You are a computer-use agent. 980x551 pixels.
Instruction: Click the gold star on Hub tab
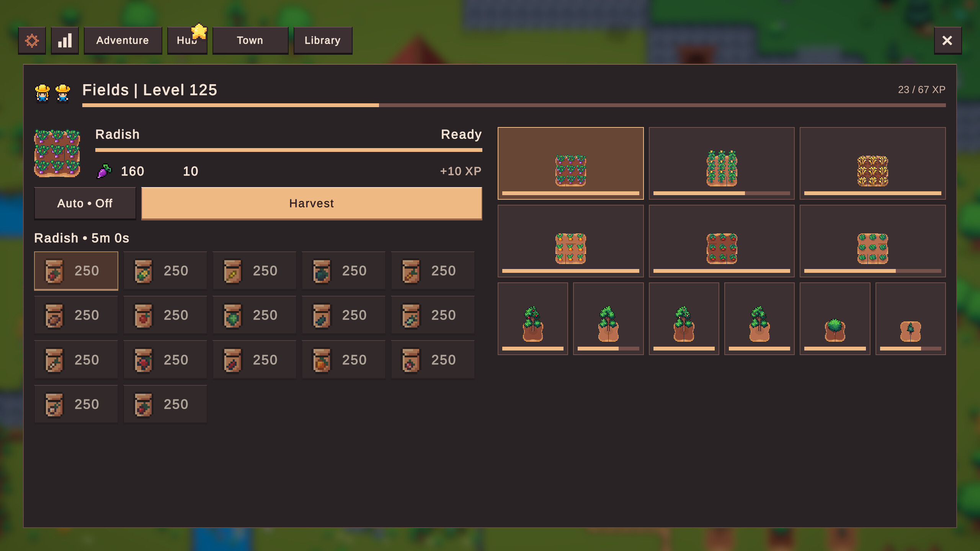tap(199, 31)
